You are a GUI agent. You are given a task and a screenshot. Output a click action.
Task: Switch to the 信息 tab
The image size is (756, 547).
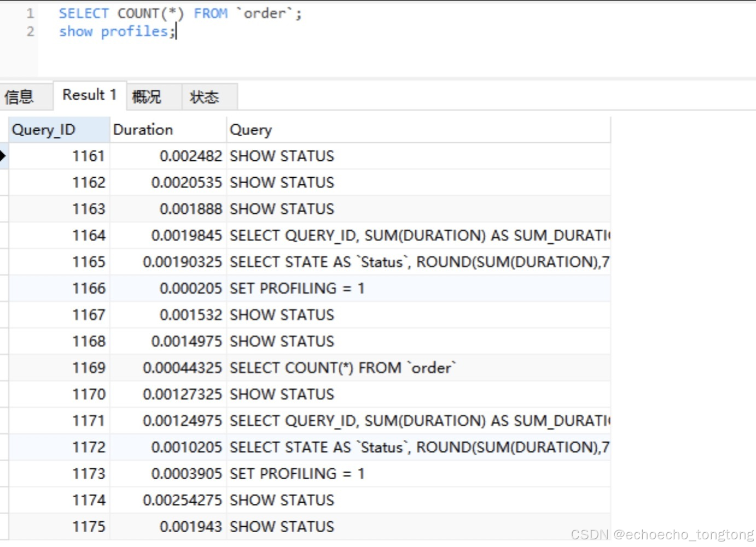pyautogui.click(x=19, y=96)
